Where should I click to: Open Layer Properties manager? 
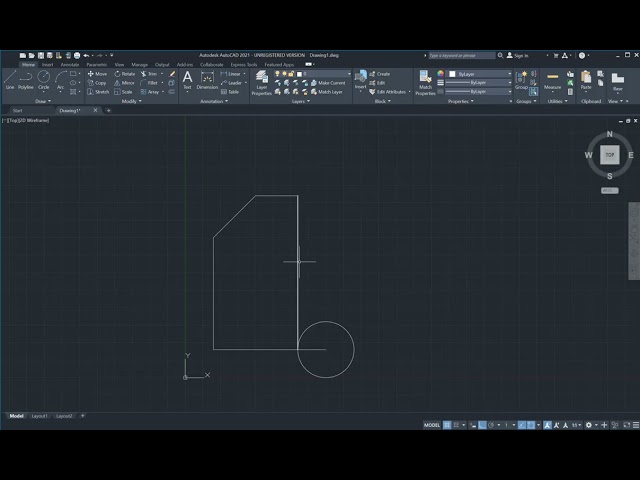click(262, 83)
